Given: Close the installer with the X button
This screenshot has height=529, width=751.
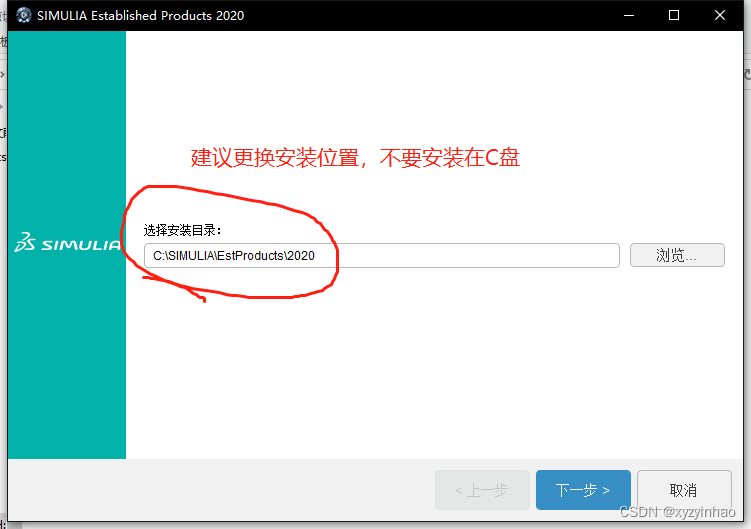Looking at the screenshot, I should pos(720,15).
